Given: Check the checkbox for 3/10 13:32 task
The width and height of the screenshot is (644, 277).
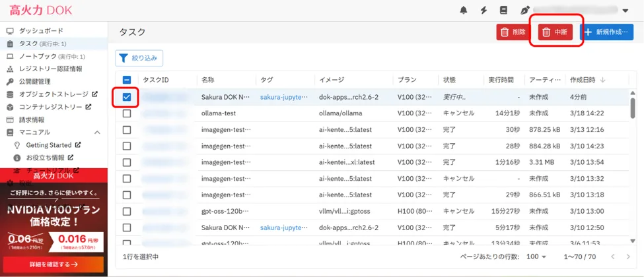Looking at the screenshot, I should tap(127, 179).
